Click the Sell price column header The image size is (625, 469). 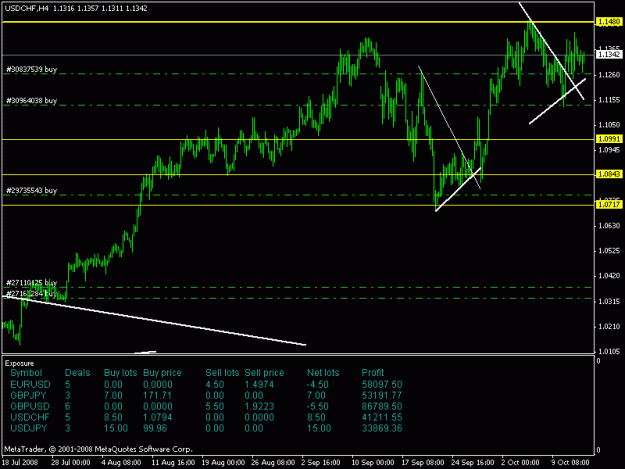pyautogui.click(x=264, y=373)
